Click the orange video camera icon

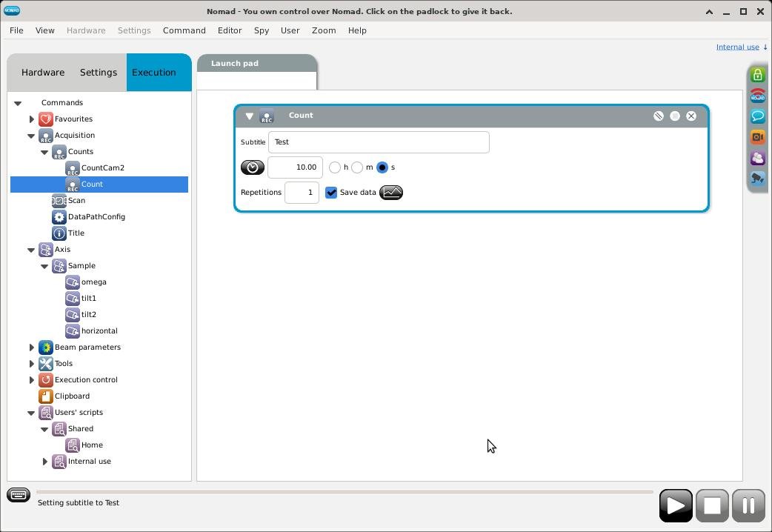click(757, 137)
